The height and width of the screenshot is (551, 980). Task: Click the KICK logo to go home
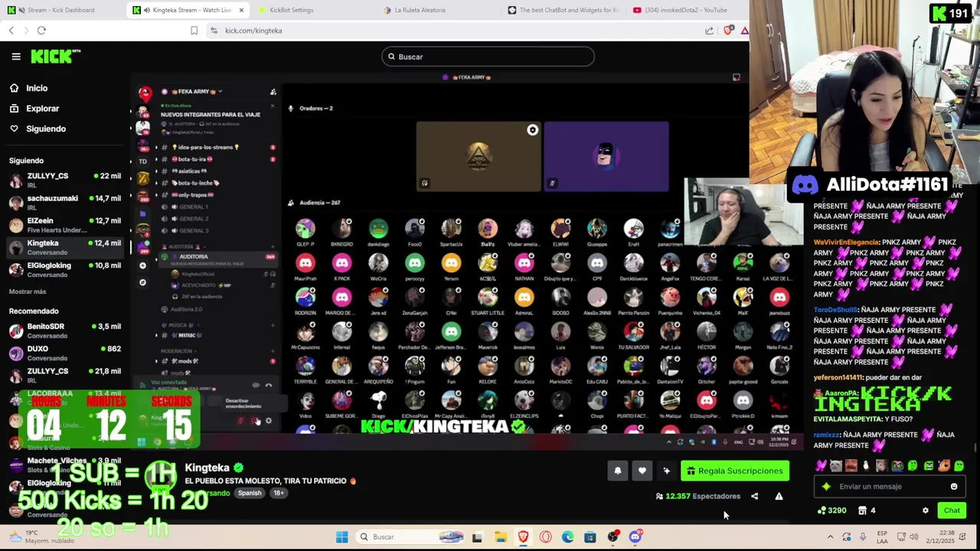point(55,57)
